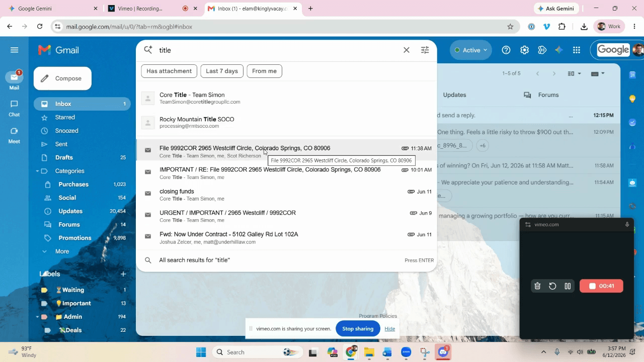This screenshot has height=362, width=644.
Task: Open Gmail support help icon
Action: (506, 50)
